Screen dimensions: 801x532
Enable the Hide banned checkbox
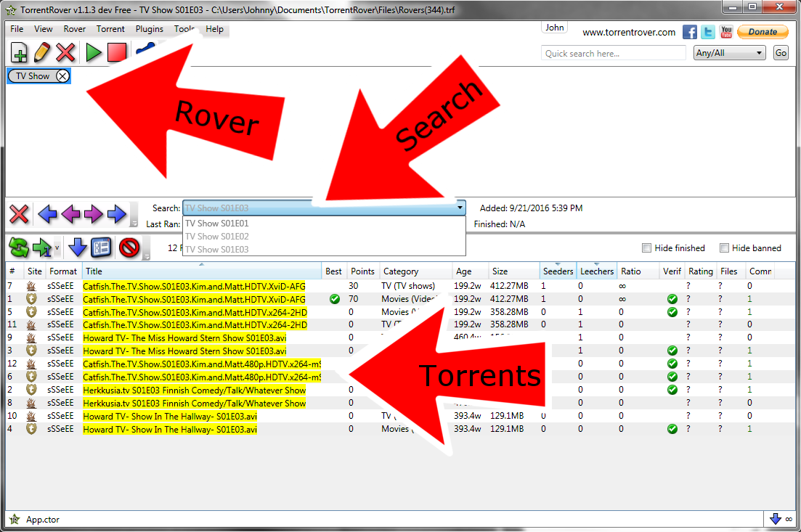point(724,248)
